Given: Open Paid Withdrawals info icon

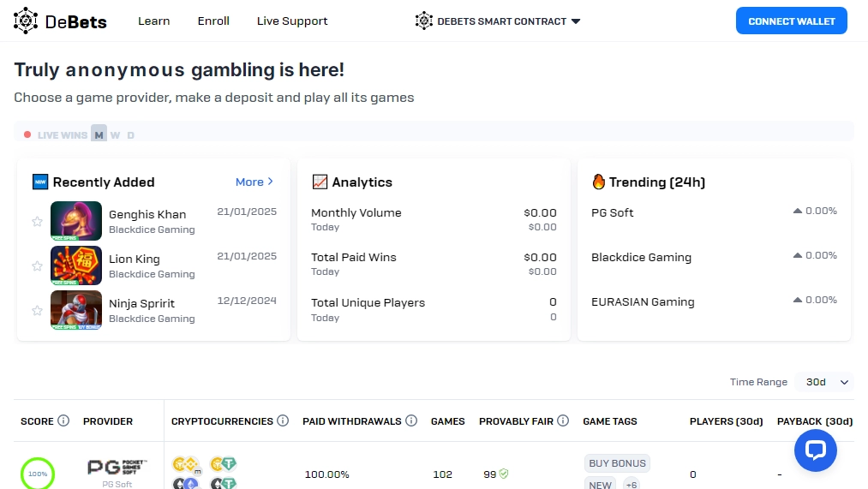Looking at the screenshot, I should point(411,420).
